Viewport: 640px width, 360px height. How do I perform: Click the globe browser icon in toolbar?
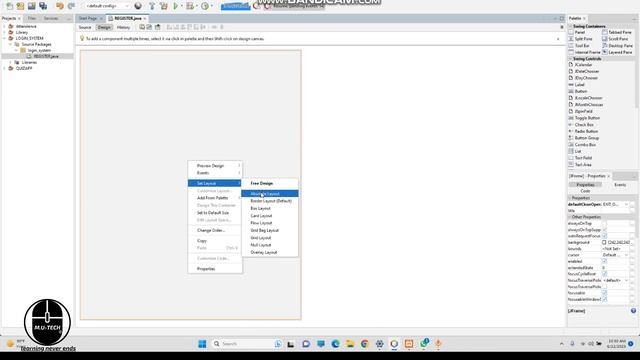coord(138,6)
